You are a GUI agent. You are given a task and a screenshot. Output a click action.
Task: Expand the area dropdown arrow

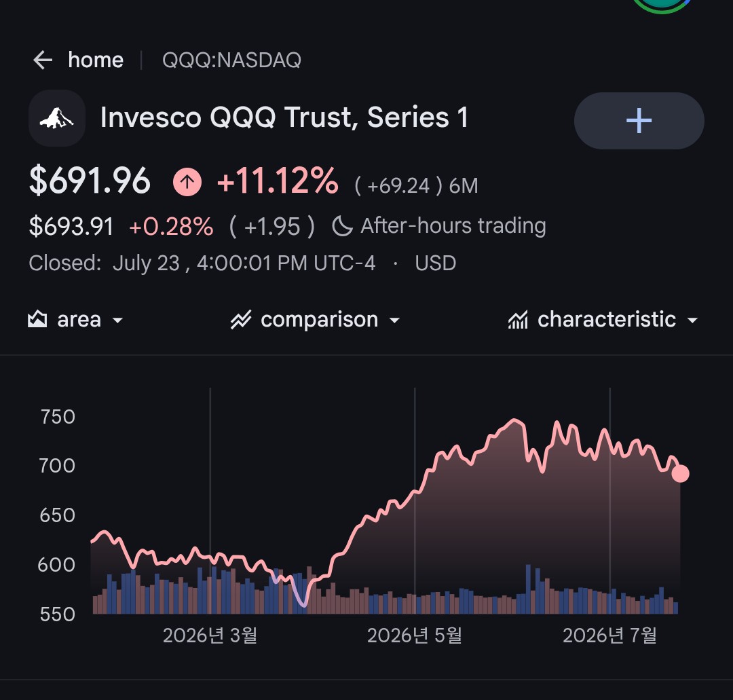(118, 320)
